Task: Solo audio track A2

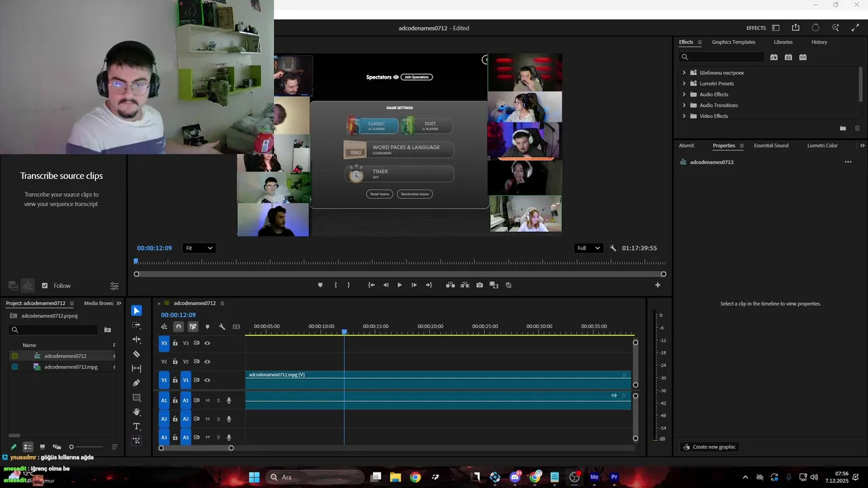Action: pos(218,419)
